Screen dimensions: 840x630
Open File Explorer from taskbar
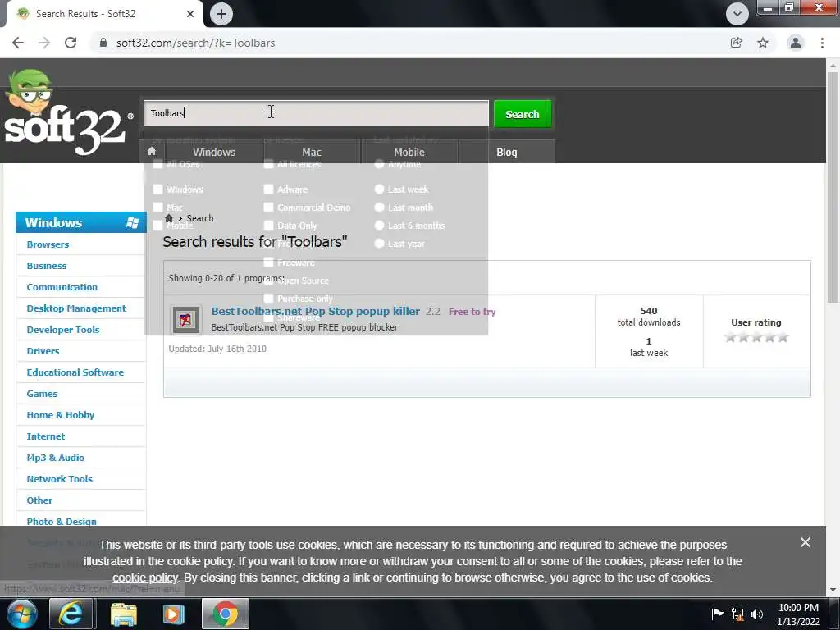point(123,614)
